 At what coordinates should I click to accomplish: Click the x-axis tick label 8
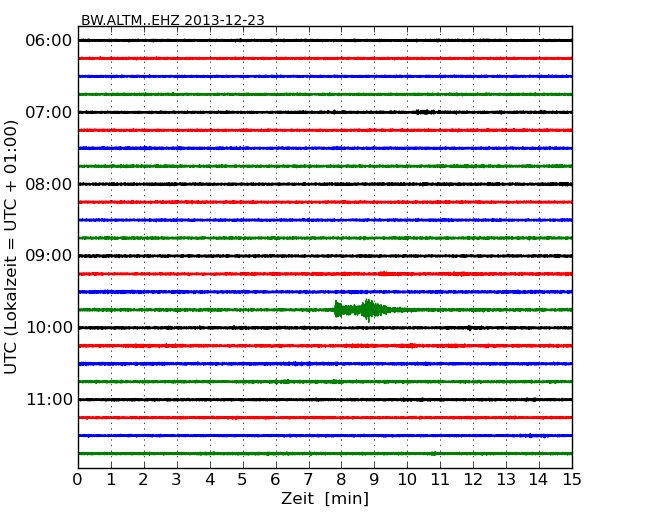341,479
